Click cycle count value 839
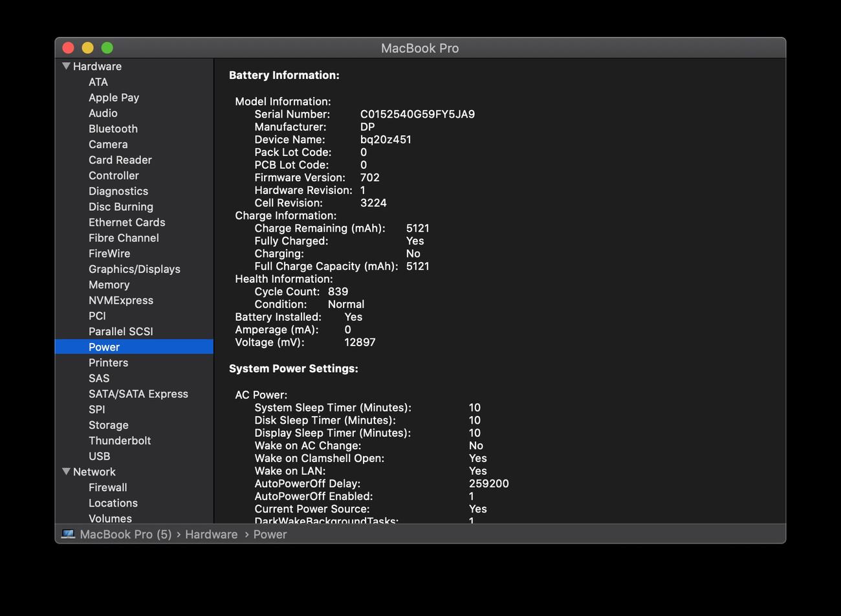This screenshot has height=616, width=841. (338, 291)
